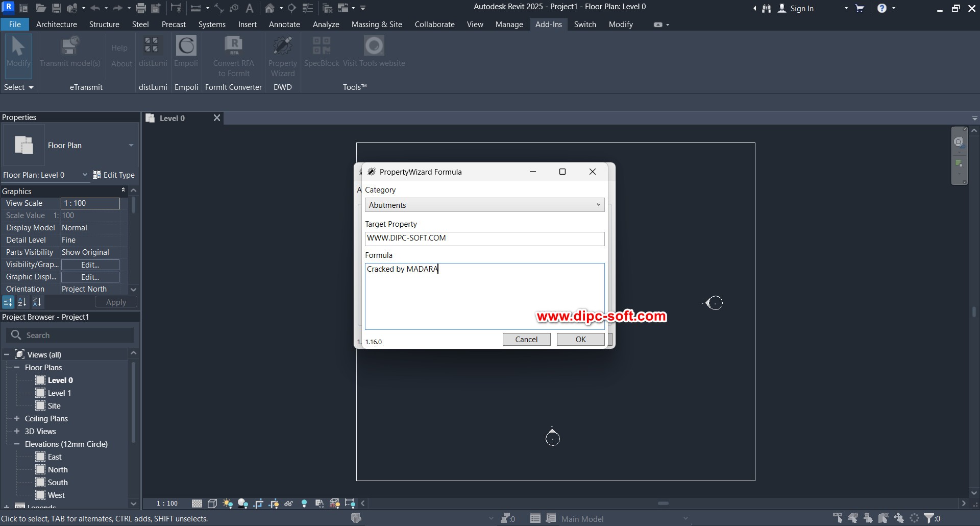This screenshot has width=980, height=526.
Task: Toggle Detail Level in view control bar
Action: coord(197,504)
